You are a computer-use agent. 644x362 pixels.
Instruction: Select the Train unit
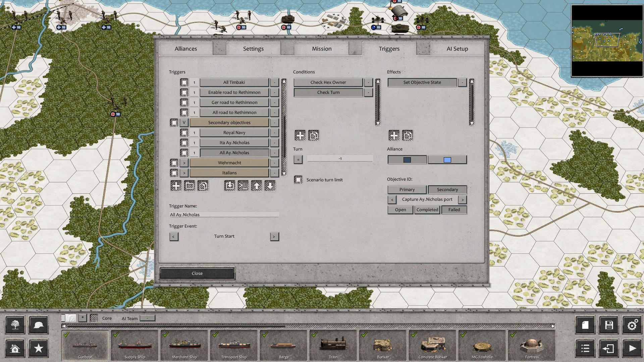(333, 345)
